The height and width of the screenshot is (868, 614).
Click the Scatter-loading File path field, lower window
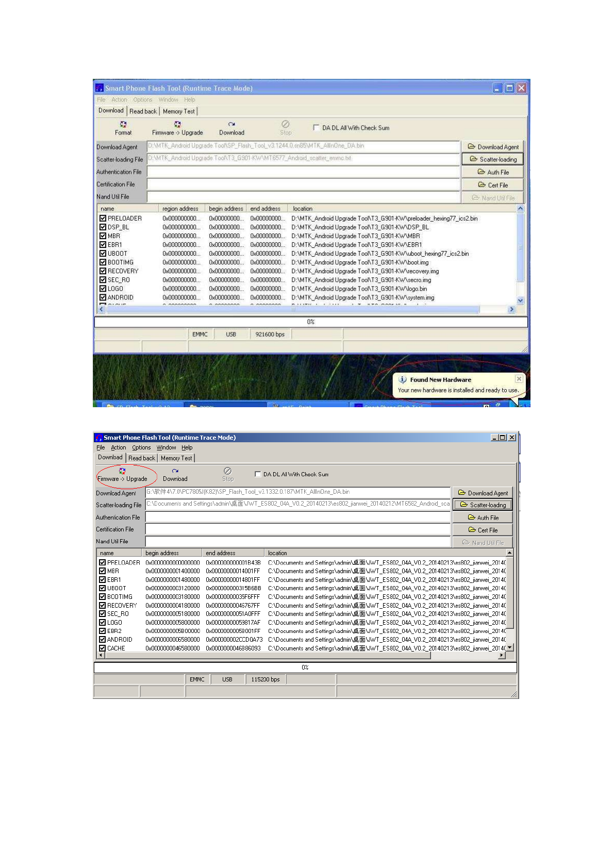pyautogui.click(x=298, y=504)
